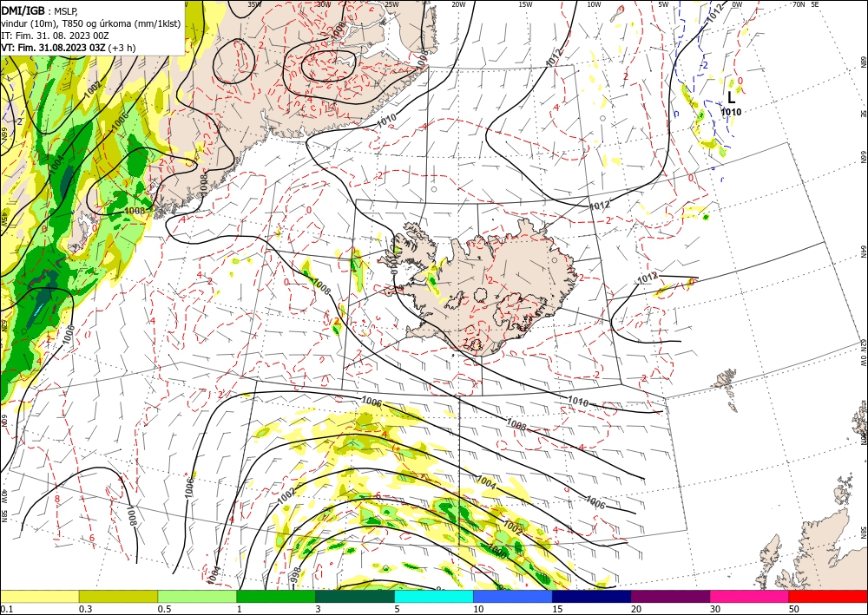Image resolution: width=868 pixels, height=615 pixels.
Task: Click the '70N' label in top right corner
Action: point(799,4)
